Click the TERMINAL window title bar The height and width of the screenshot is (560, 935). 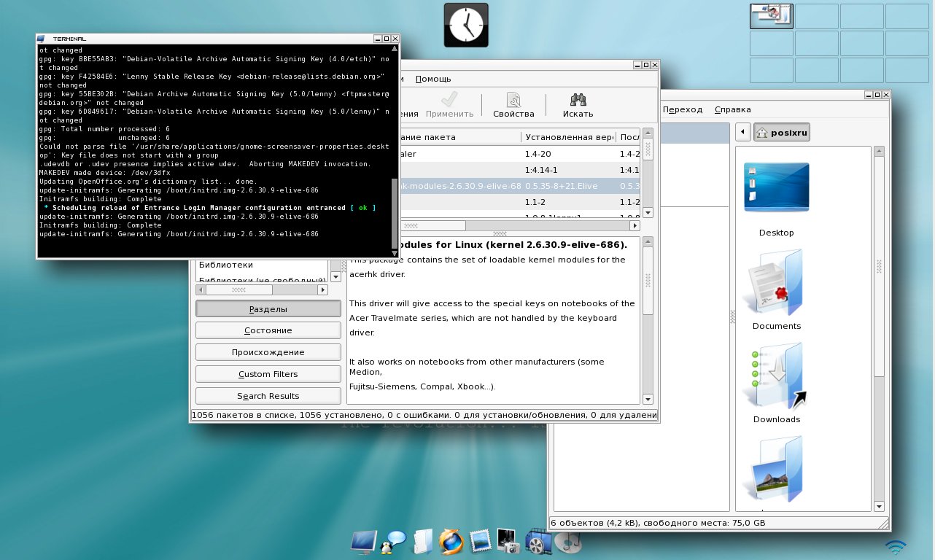coord(218,38)
